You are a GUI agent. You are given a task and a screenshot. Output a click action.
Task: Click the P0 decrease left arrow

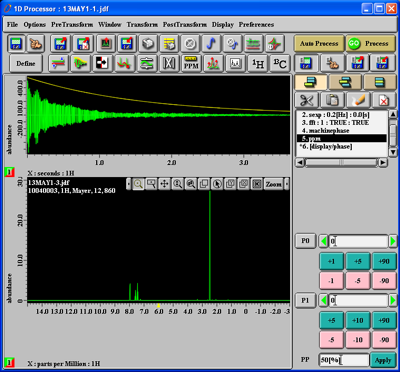pos(323,241)
